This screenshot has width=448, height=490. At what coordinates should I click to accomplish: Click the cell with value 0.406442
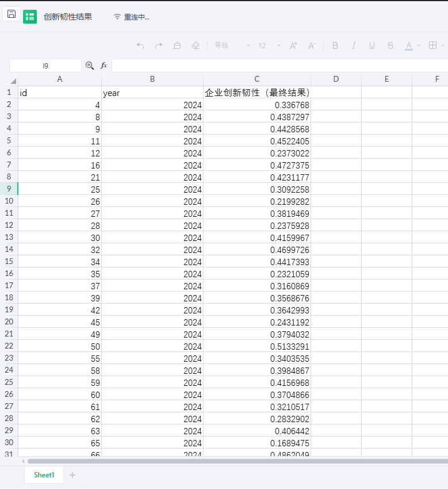(257, 431)
